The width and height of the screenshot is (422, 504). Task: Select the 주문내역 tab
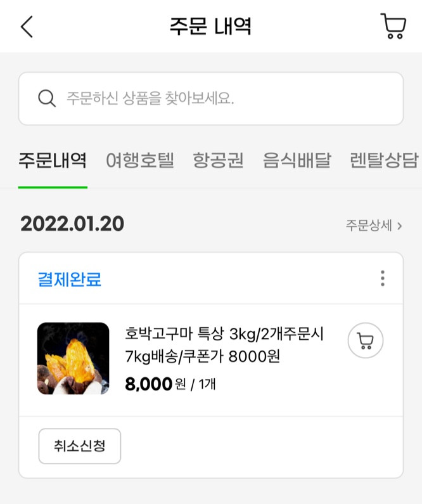53,160
